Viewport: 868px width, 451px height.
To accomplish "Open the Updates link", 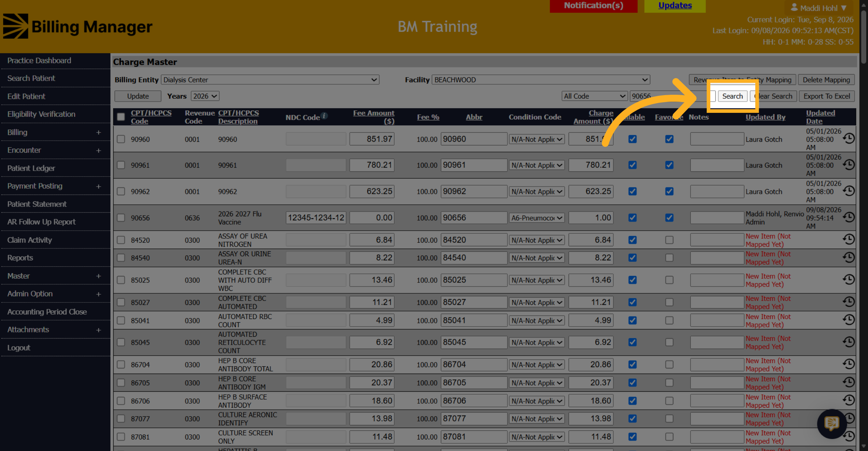I will click(x=675, y=5).
